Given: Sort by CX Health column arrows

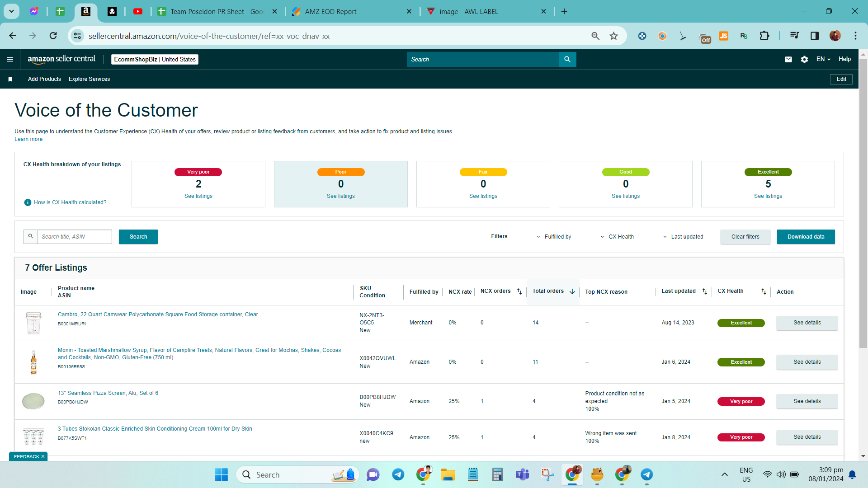Looking at the screenshot, I should click(764, 291).
